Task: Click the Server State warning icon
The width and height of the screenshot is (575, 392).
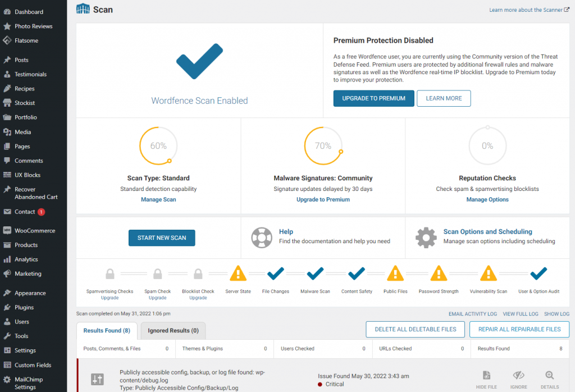Action: [x=238, y=273]
